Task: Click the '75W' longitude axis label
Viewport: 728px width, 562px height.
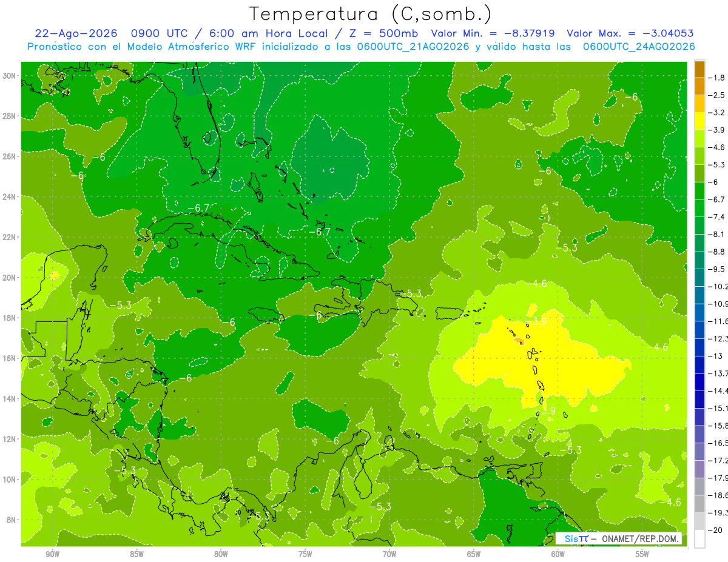Action: click(x=305, y=554)
